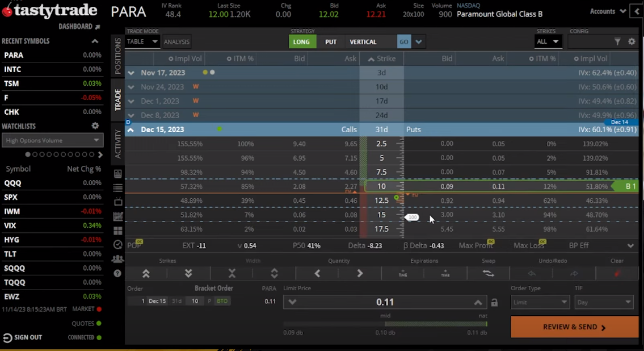Image resolution: width=644 pixels, height=351 pixels.
Task: Click the TV icon in sidebar
Action: [118, 202]
